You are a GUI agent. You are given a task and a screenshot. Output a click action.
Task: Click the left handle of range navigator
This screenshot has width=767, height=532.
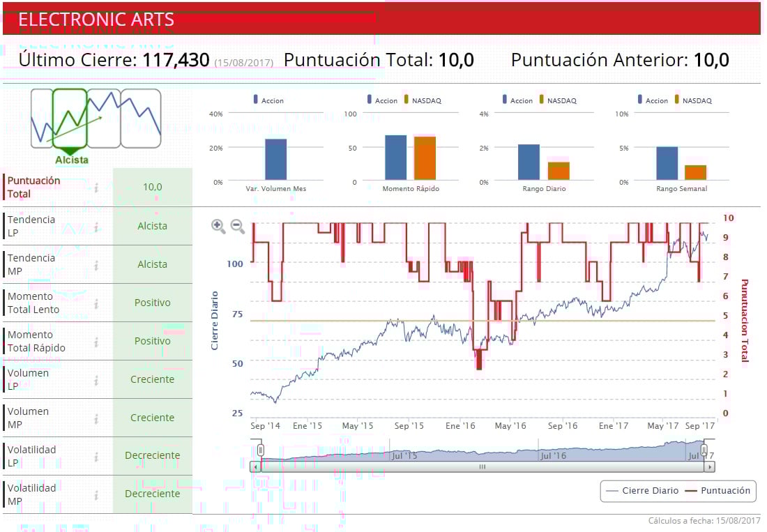[x=261, y=450]
